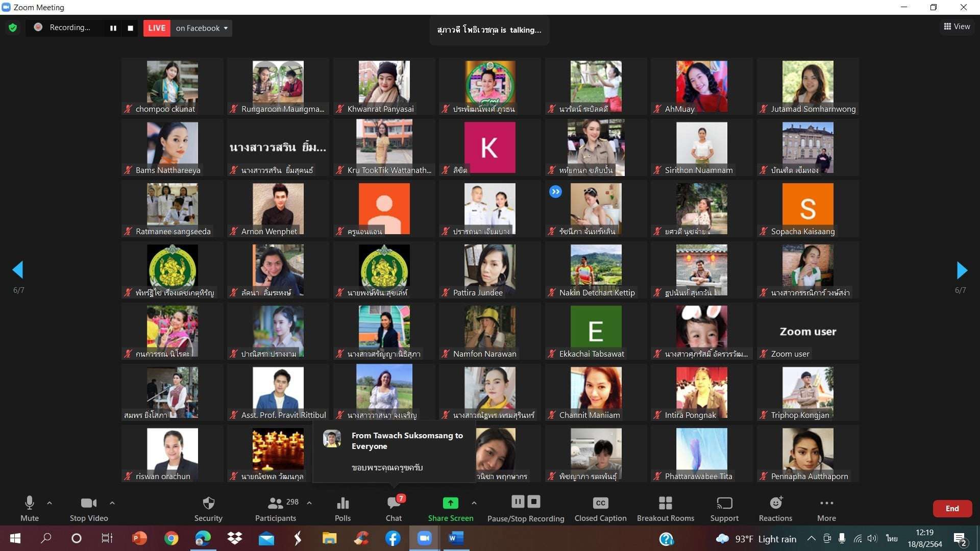Screen dimensions: 980x551
Task: Enable Closed Caption
Action: [x=600, y=508]
